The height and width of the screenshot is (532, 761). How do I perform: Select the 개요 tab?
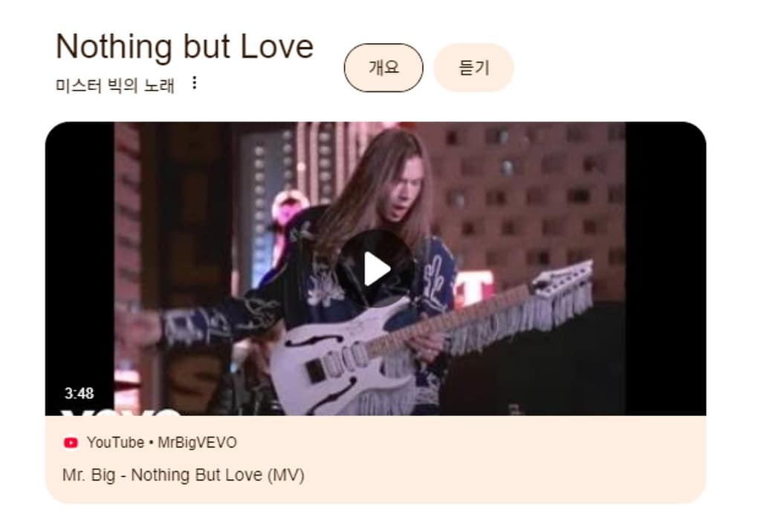click(x=383, y=68)
